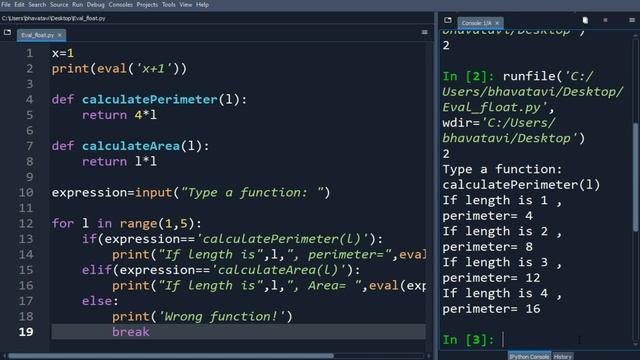
Task: Click line number 10 in gutter
Action: tap(26, 192)
